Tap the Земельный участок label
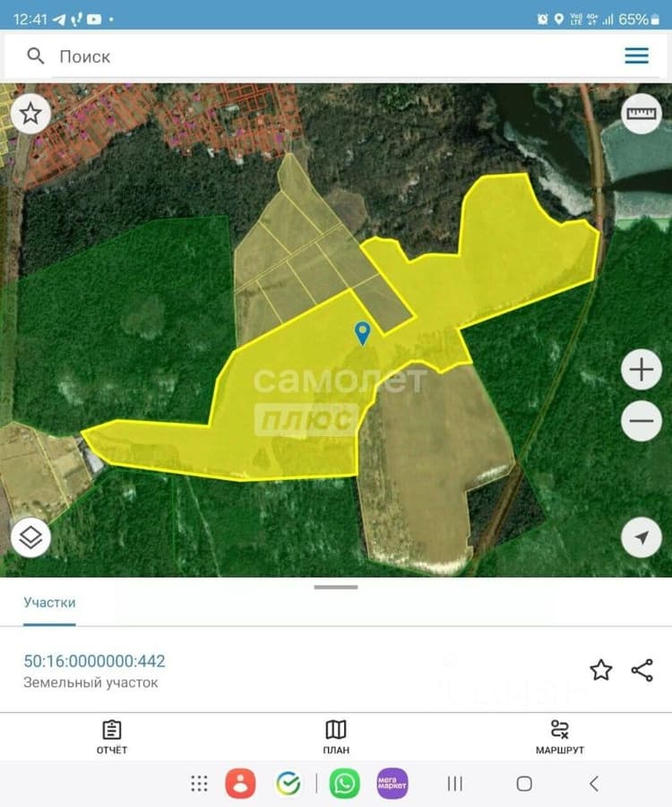This screenshot has width=672, height=807. pyautogui.click(x=90, y=683)
